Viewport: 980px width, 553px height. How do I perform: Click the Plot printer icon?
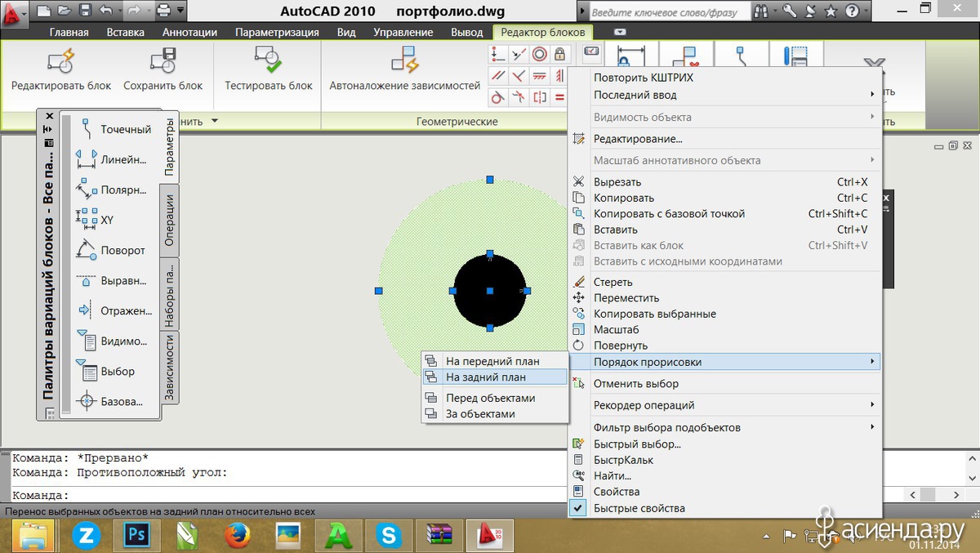163,11
